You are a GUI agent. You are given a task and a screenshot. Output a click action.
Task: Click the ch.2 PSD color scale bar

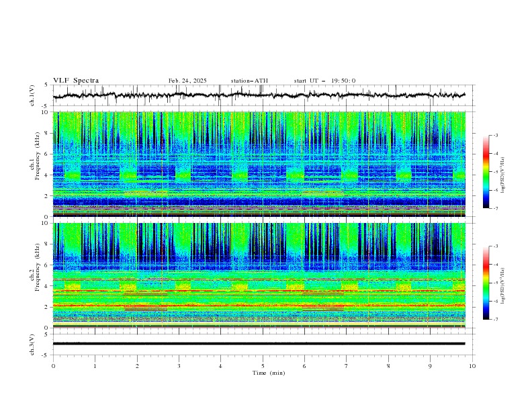click(x=486, y=283)
